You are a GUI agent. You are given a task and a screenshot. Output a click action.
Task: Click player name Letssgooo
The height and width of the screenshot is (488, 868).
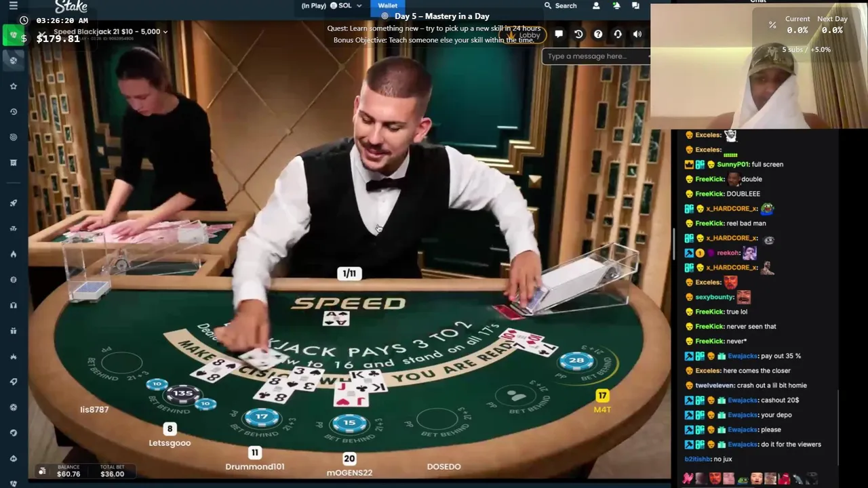click(170, 443)
